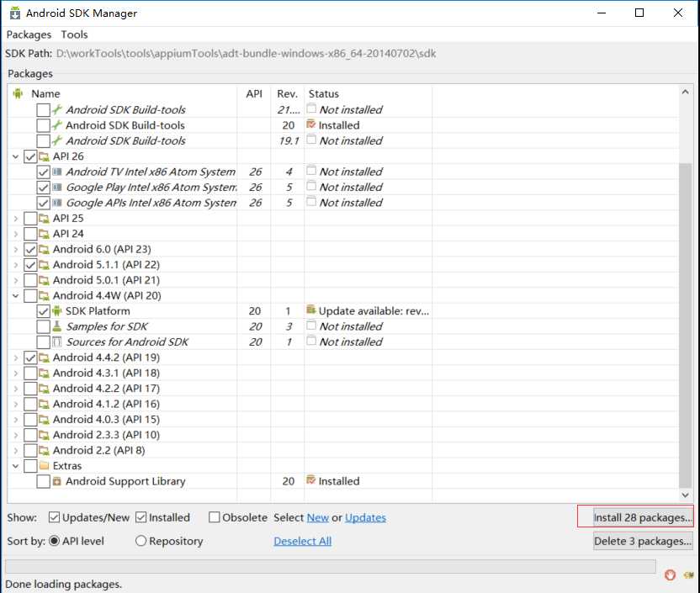
Task: Expand the API 25 tree node
Action: 16,219
